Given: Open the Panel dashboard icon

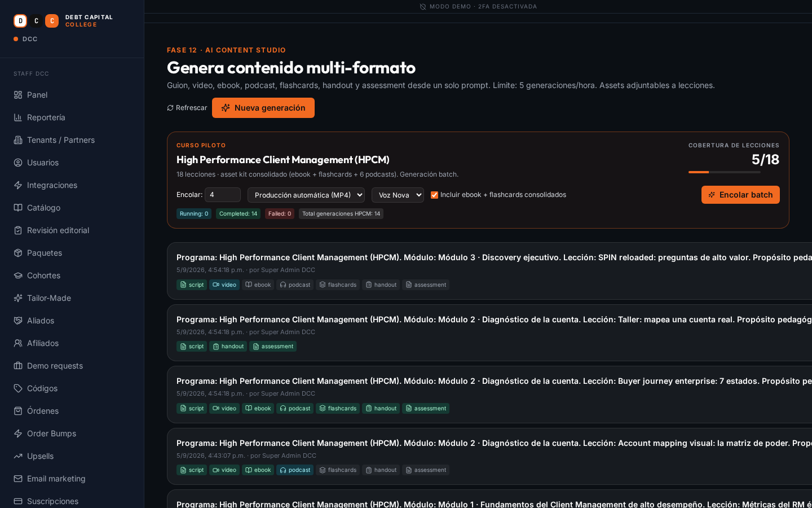Looking at the screenshot, I should (18, 95).
